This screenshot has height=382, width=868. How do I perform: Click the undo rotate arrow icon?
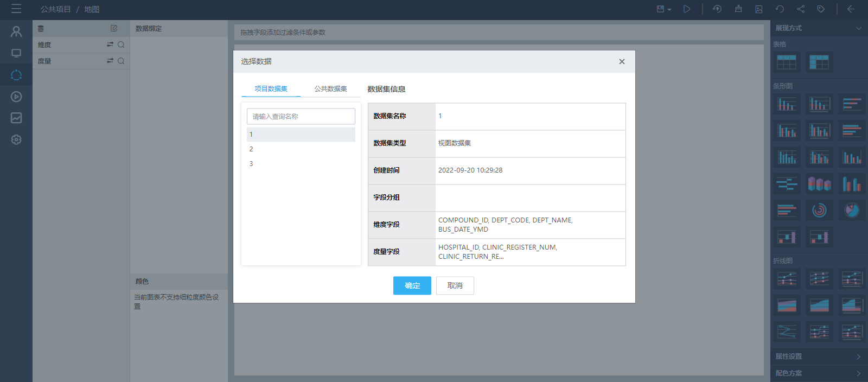coord(780,9)
